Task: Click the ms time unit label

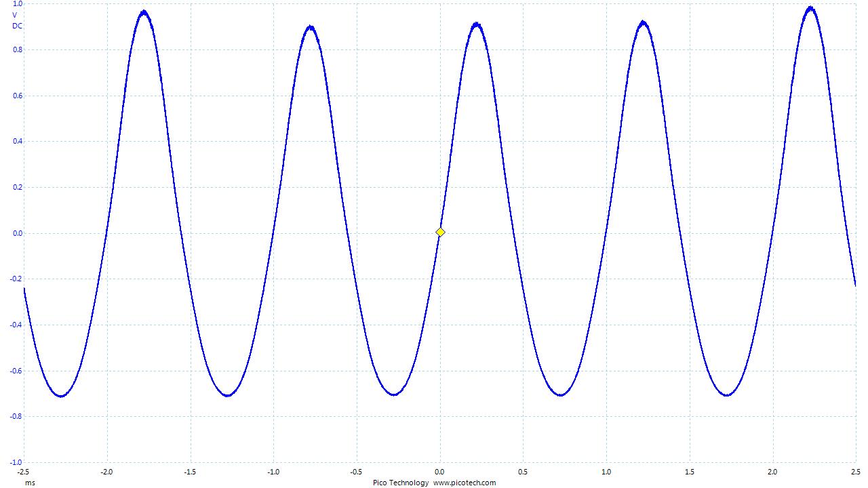Action: coord(30,483)
